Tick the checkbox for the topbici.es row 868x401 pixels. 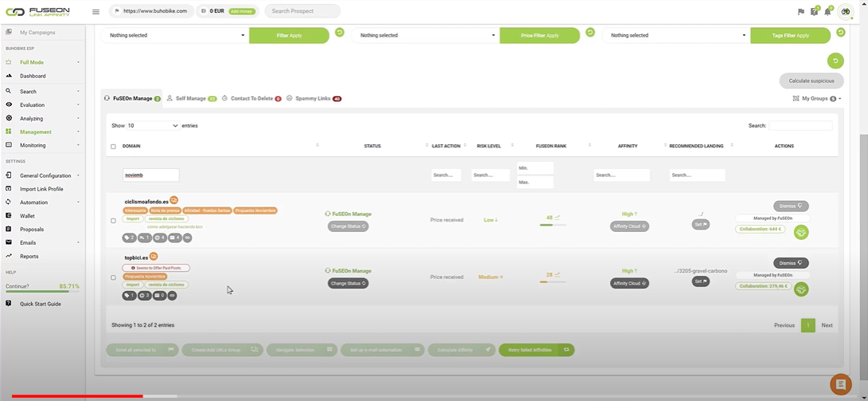(113, 277)
